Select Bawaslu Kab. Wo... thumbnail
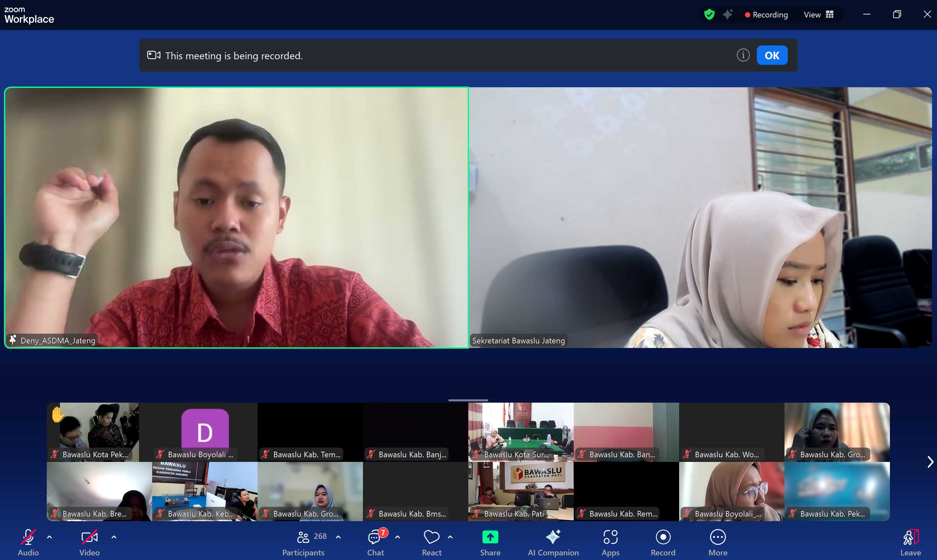 point(731,432)
